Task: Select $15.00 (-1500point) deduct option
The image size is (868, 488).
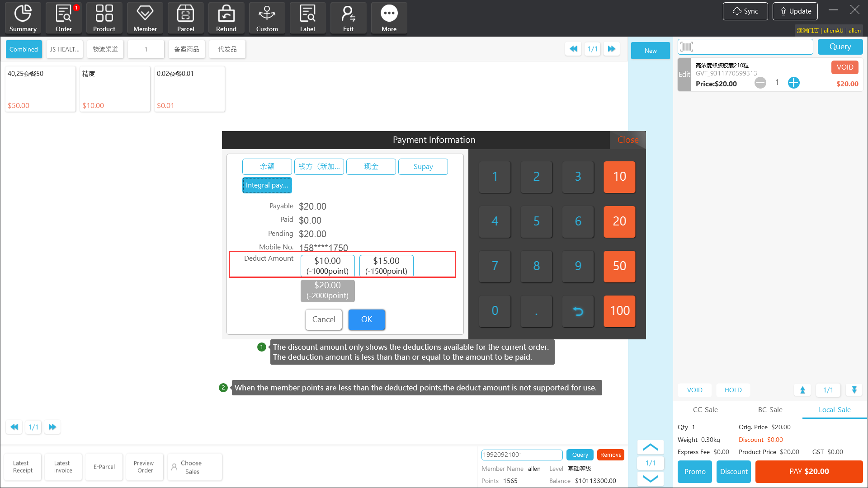Action: coord(386,266)
